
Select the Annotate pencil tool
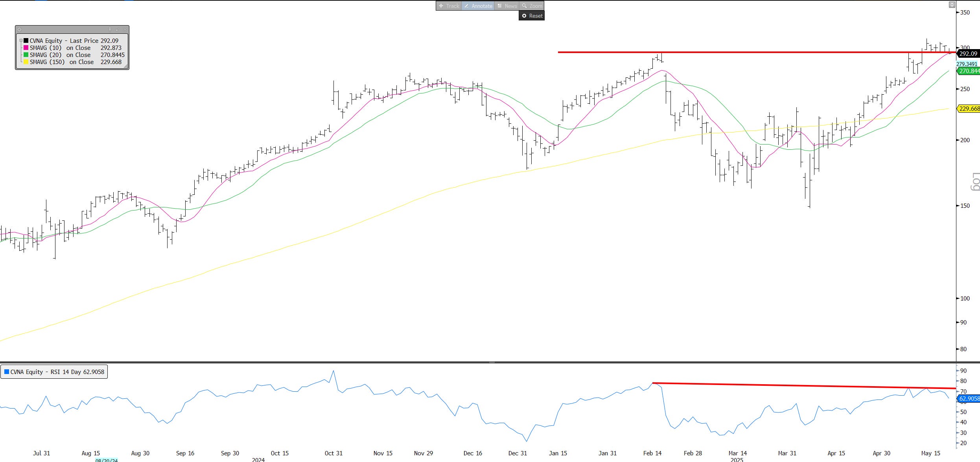pos(478,6)
